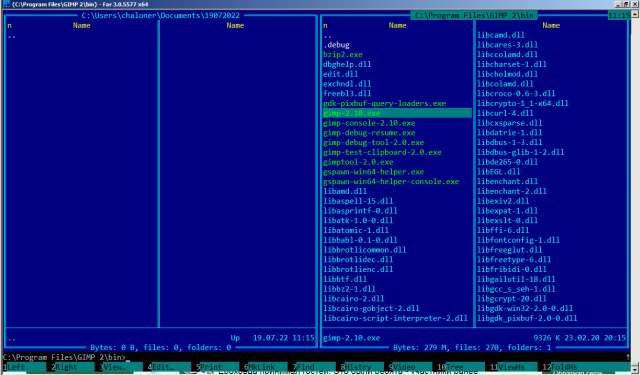Screen dimensions: 640x375
Task: Click the left panel path title Documents\19072022
Action: 161,16
